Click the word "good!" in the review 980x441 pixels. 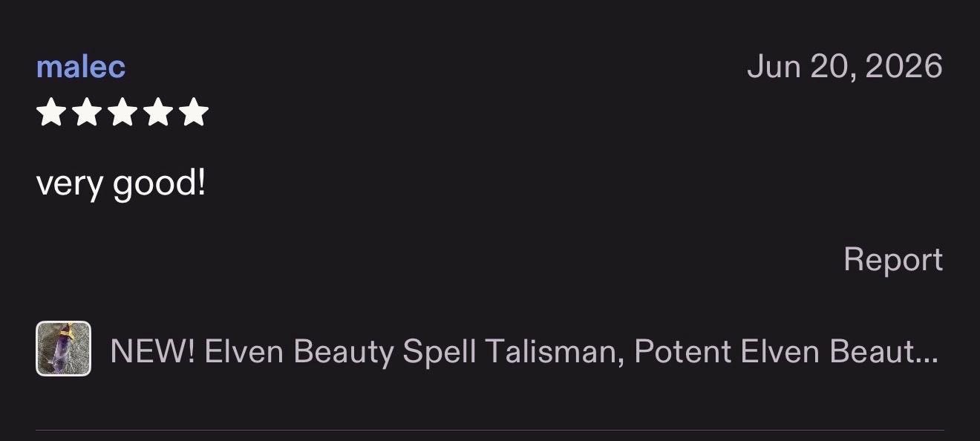(x=158, y=183)
